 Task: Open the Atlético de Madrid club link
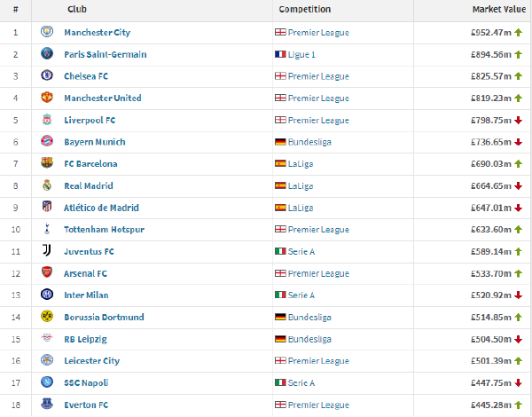click(x=101, y=208)
